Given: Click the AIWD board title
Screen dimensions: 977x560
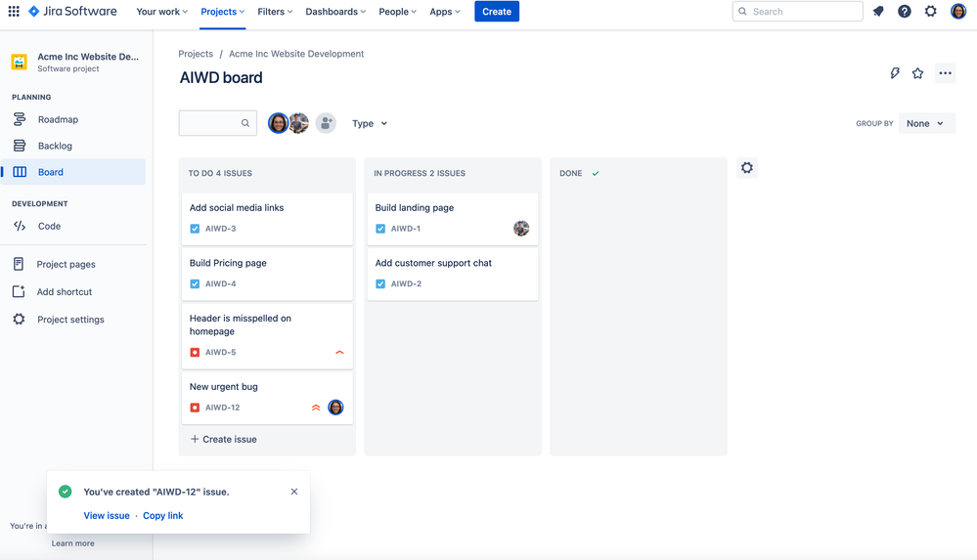Looking at the screenshot, I should click(221, 77).
